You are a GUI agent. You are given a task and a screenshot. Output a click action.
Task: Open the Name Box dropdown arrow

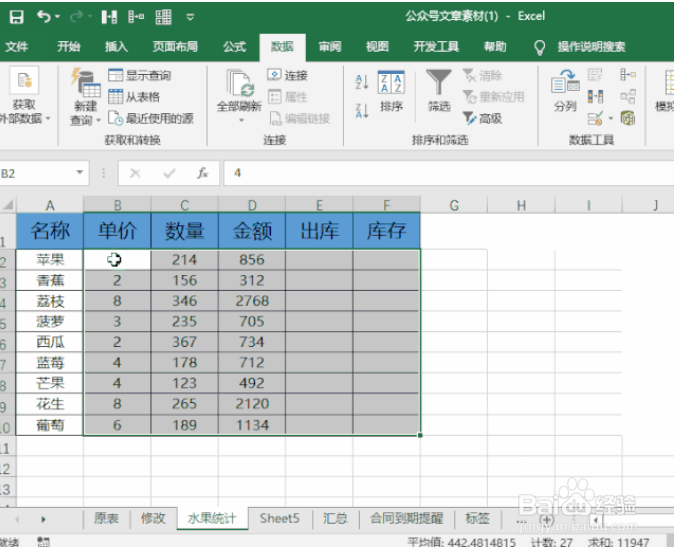(x=79, y=172)
